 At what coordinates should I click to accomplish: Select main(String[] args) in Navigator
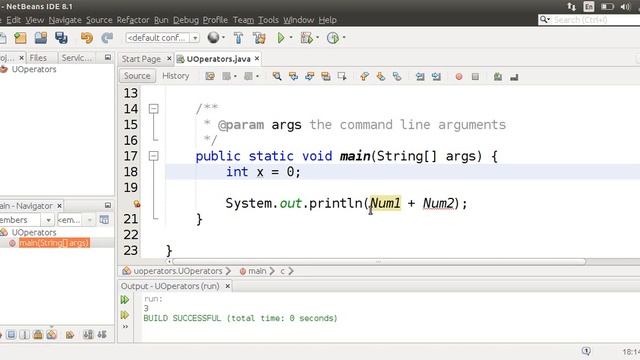coord(54,243)
